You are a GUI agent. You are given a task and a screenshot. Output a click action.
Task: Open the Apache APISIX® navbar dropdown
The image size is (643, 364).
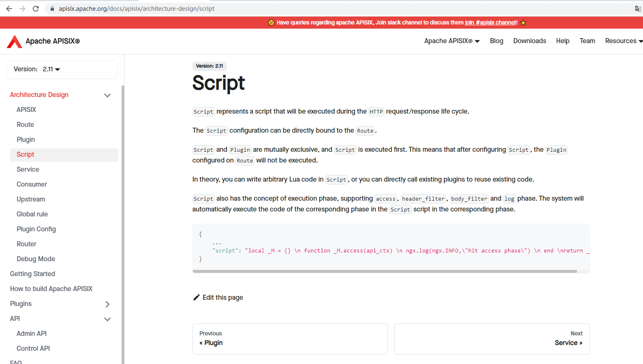tap(452, 41)
